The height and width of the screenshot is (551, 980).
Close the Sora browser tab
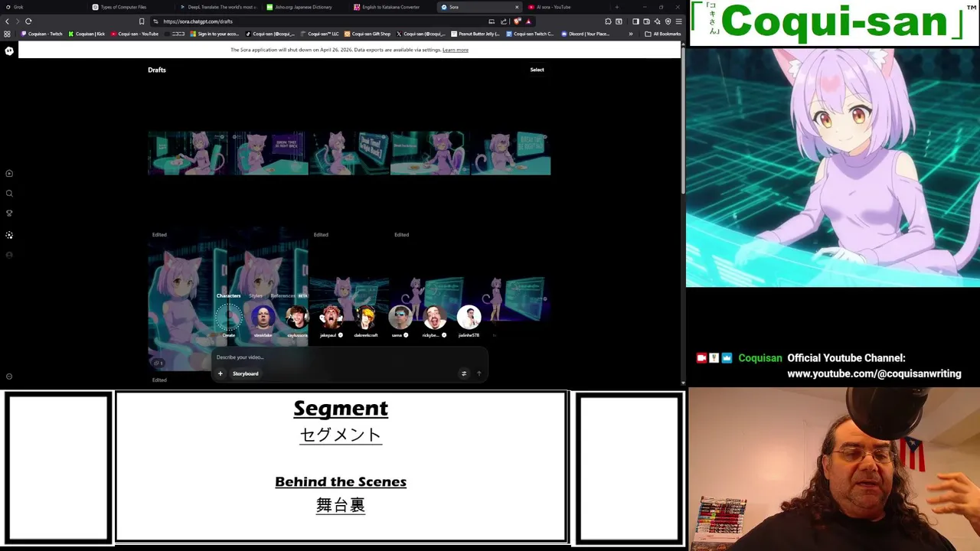515,7
